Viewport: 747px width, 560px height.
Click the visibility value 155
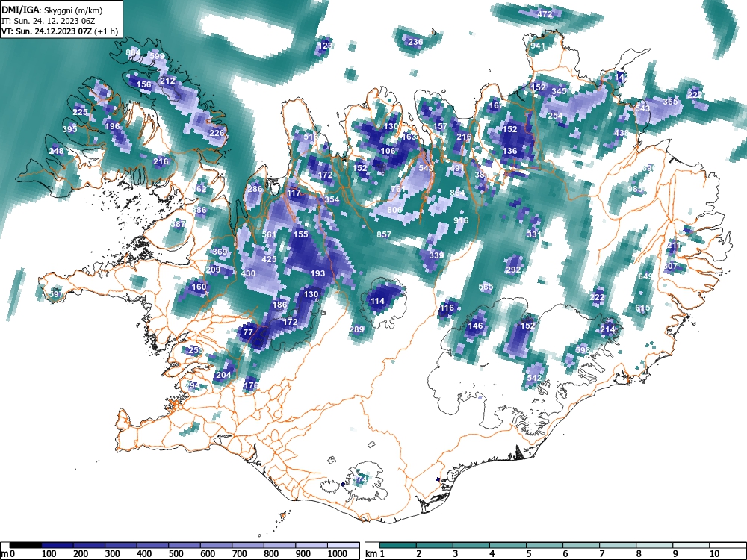tap(300, 234)
